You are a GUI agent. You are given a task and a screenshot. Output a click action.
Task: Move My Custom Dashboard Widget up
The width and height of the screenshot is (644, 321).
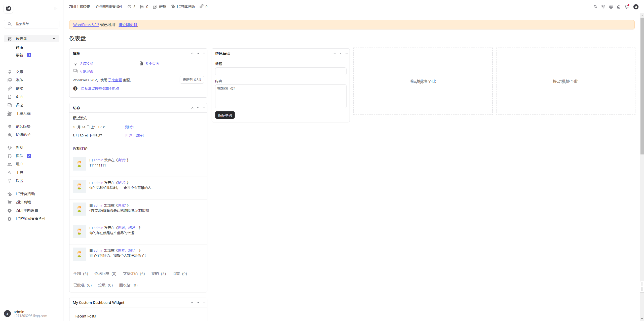(x=192, y=302)
